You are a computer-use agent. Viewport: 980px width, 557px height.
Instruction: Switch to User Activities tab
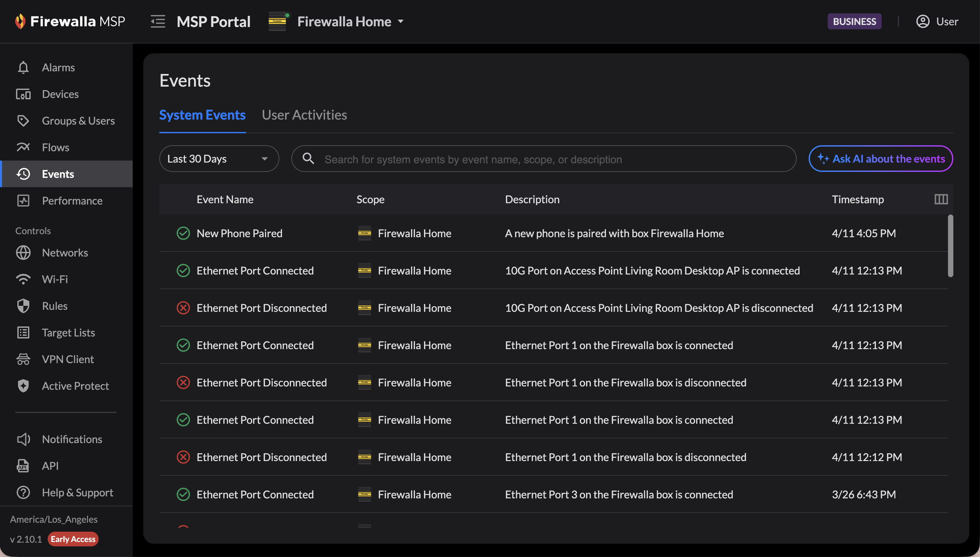[x=304, y=115]
